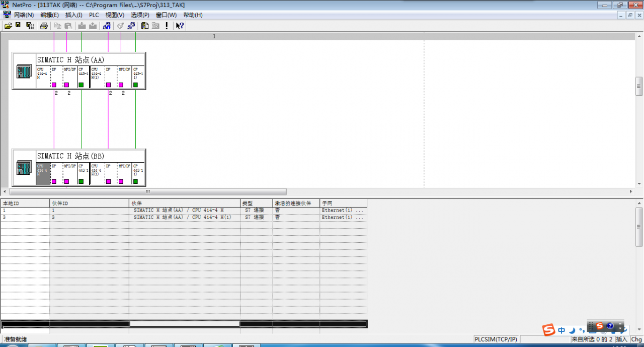Click the Paste toolbar icon
This screenshot has width=644, height=347.
(x=67, y=26)
